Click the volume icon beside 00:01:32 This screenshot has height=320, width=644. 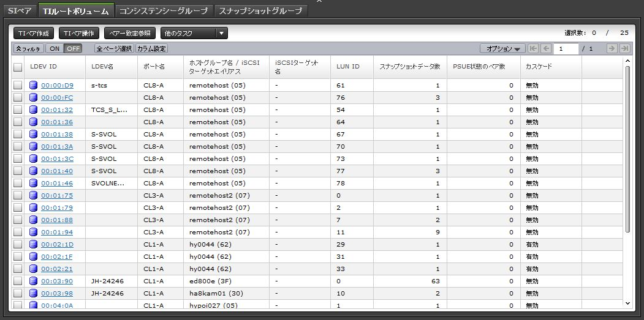(33, 110)
